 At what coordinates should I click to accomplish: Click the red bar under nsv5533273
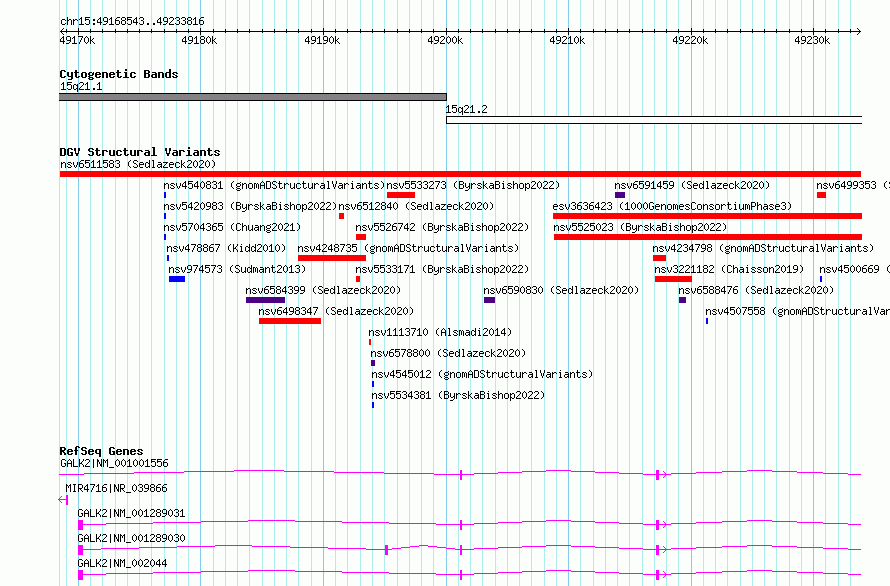(401, 195)
